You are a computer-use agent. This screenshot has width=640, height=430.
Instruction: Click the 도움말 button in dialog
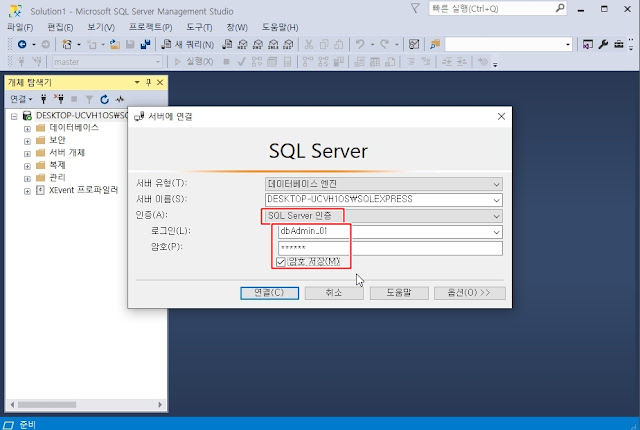tap(399, 293)
